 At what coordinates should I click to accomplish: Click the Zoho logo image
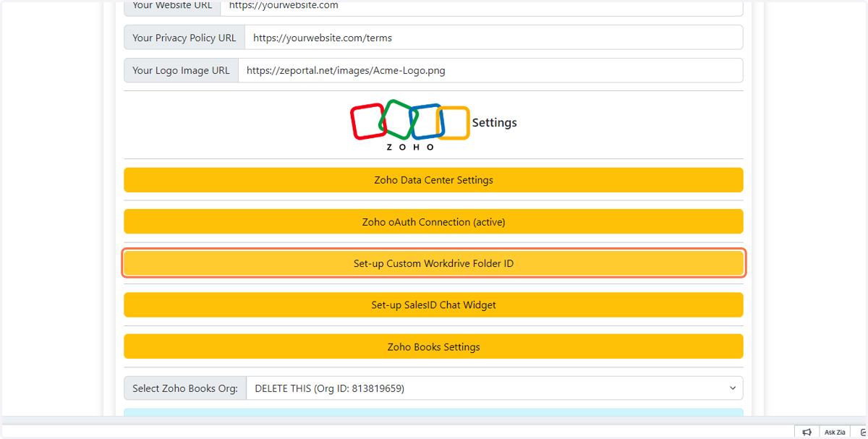(410, 124)
